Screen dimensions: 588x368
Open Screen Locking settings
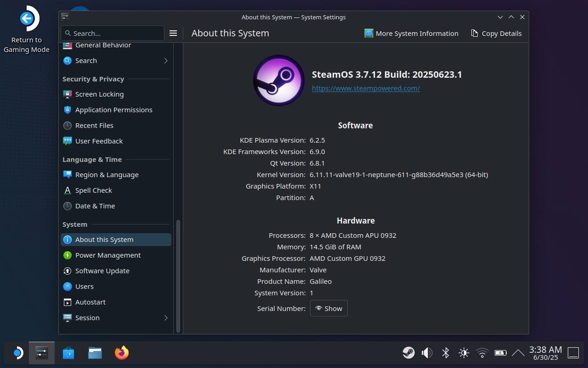[x=116, y=94]
